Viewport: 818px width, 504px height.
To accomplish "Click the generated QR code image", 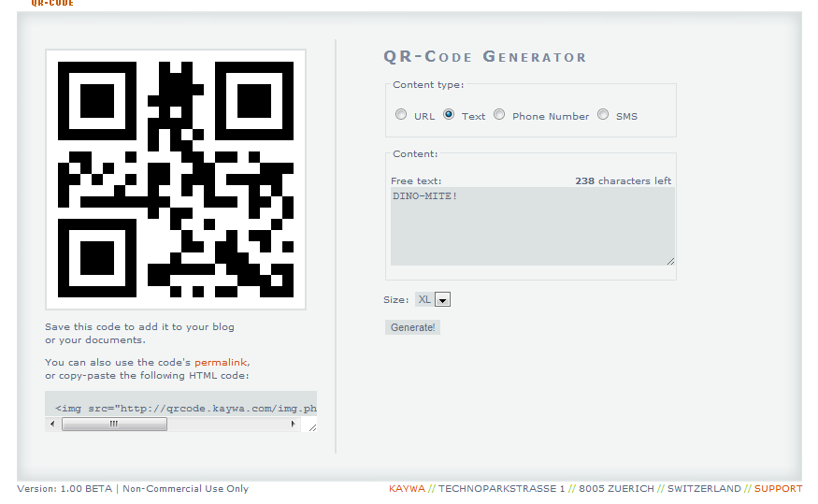I will [x=176, y=180].
